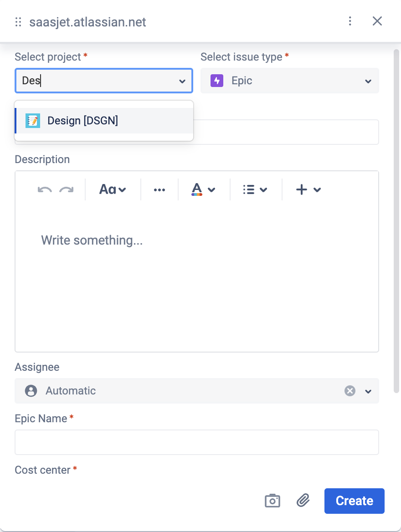The height and width of the screenshot is (532, 401).
Task: Clear the Automatic assignee selection
Action: 350,391
